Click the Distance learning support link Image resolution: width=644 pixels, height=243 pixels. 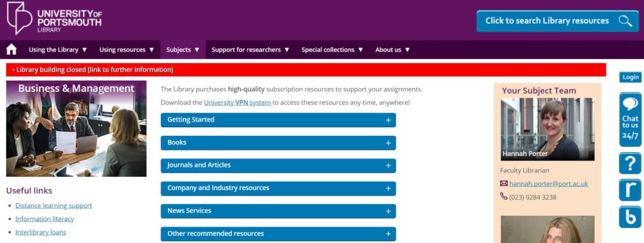[54, 206]
